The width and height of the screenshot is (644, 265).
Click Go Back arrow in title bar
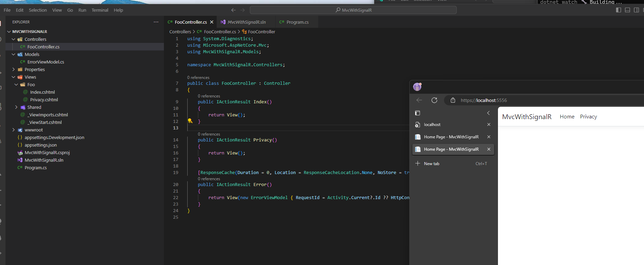click(x=233, y=10)
